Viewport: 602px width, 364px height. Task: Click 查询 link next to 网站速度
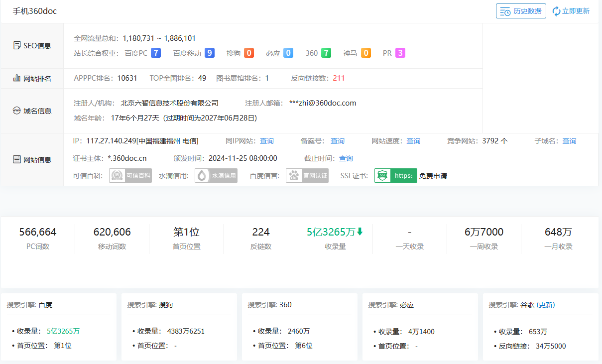click(413, 141)
